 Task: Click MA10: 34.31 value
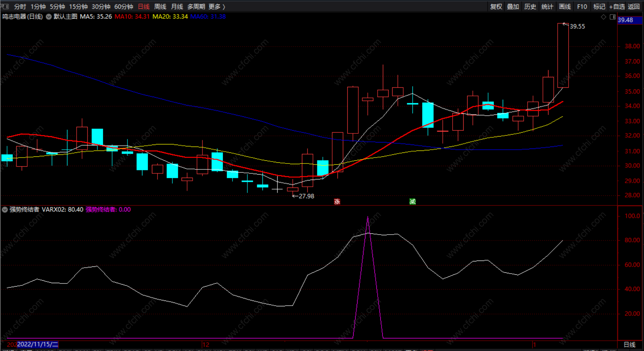pos(132,17)
